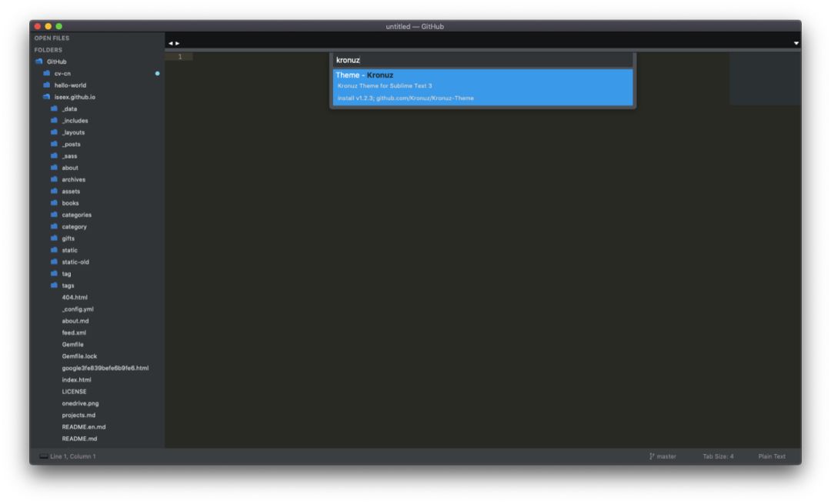The image size is (831, 504).
Task: Go to previous tab with left arrow
Action: (x=171, y=43)
